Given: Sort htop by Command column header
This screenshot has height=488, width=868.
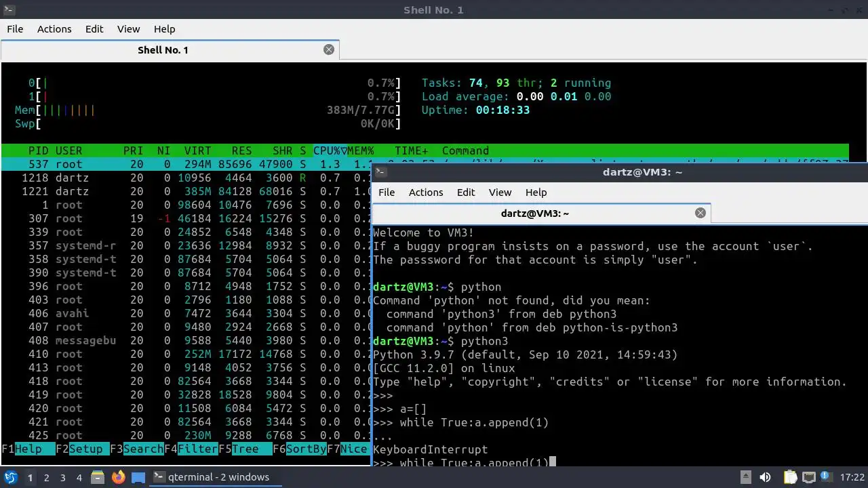Looking at the screenshot, I should point(465,150).
